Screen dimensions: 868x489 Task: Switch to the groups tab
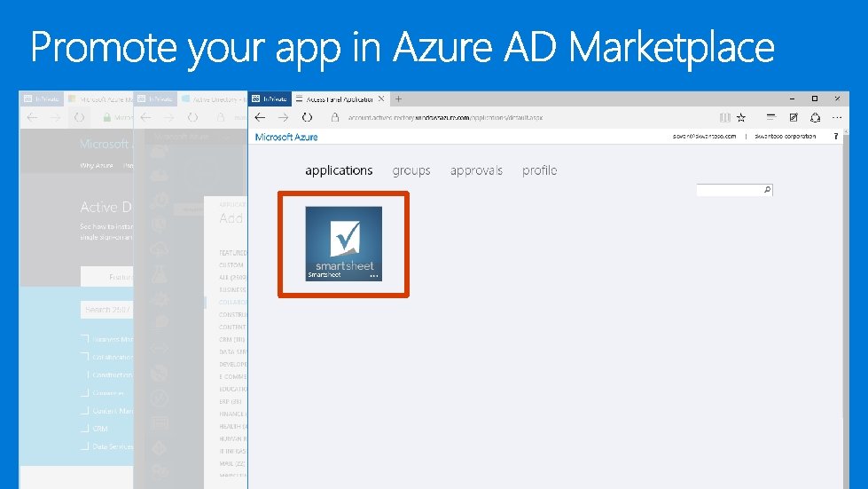pos(411,170)
